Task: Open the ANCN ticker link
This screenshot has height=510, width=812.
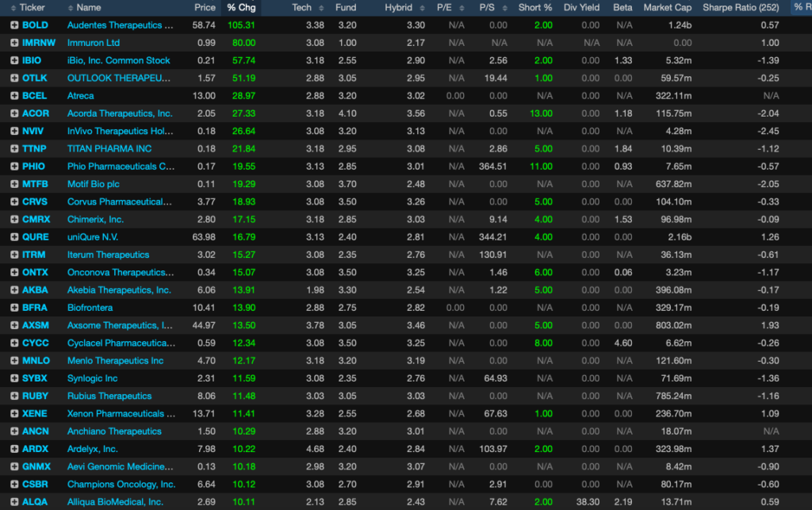Action: (x=35, y=431)
